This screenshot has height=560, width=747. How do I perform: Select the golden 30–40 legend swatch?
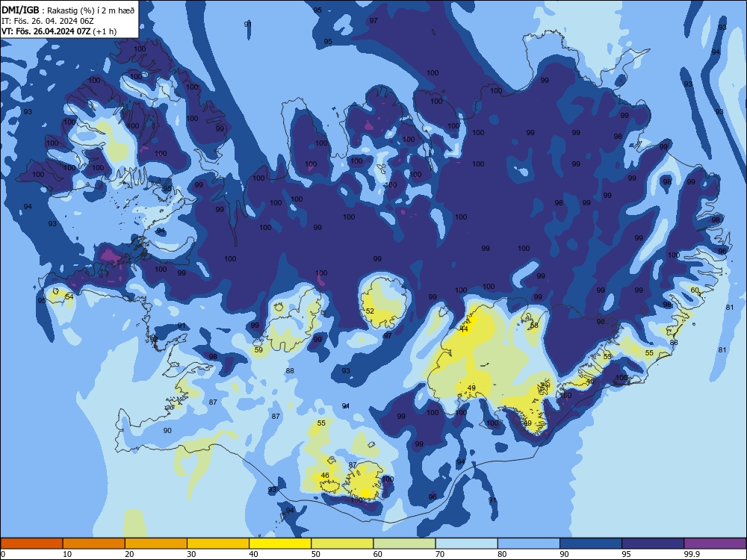click(x=218, y=544)
